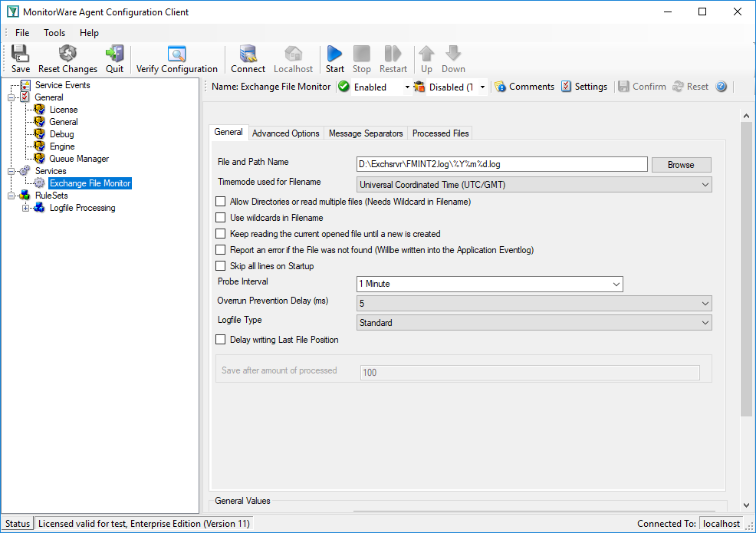Screen dimensions: 756x533
Task: Click the Confirm icon in the service toolbar
Action: coord(642,87)
